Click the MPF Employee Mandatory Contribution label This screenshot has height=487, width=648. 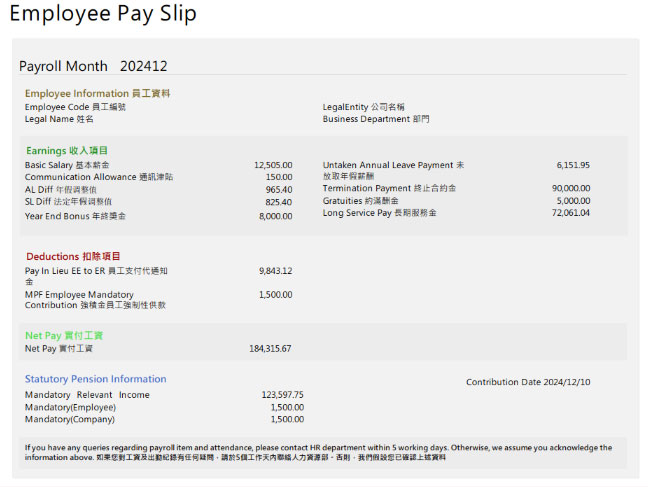click(x=95, y=300)
